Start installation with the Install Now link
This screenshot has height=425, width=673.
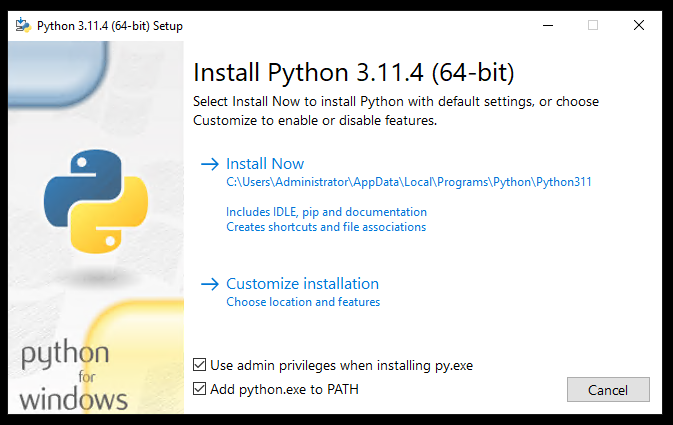pyautogui.click(x=265, y=164)
